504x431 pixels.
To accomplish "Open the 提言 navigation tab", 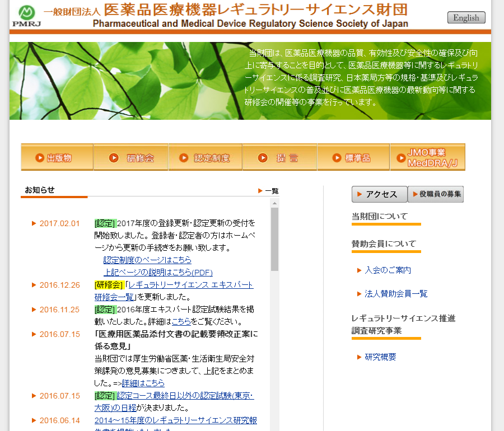I will pyautogui.click(x=279, y=158).
